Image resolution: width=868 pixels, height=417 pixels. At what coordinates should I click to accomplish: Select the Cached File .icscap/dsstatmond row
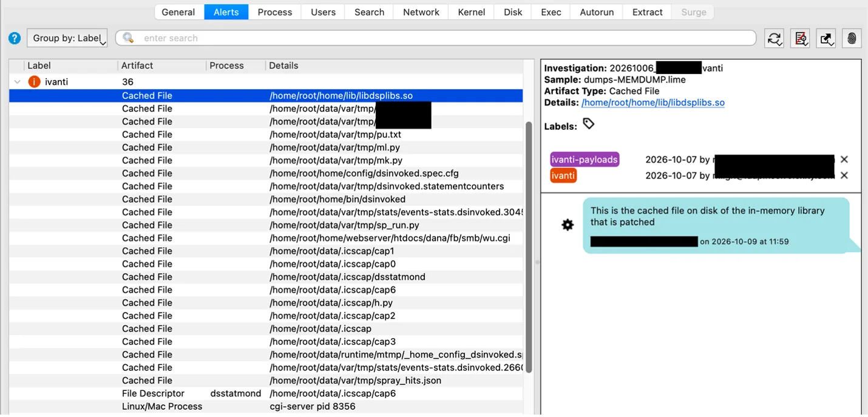(266, 277)
